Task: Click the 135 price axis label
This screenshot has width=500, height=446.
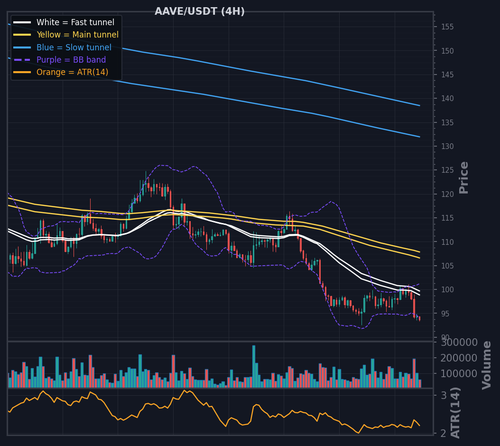Action: point(447,122)
